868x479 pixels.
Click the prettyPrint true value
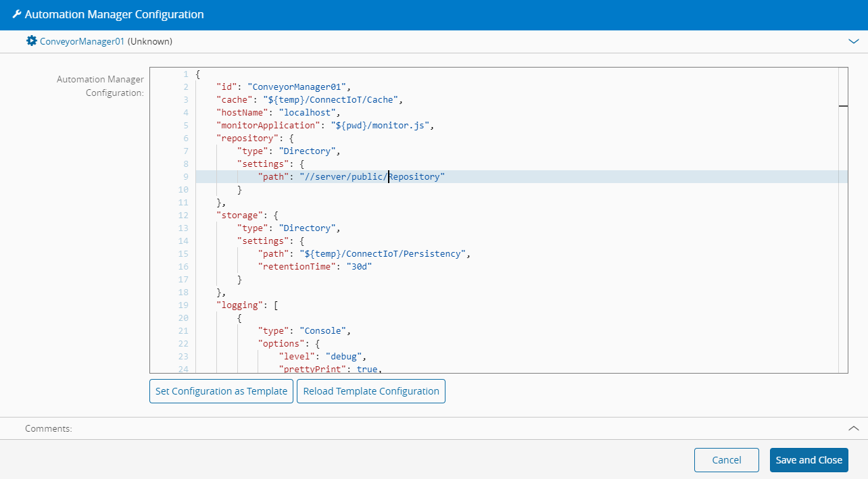click(368, 369)
